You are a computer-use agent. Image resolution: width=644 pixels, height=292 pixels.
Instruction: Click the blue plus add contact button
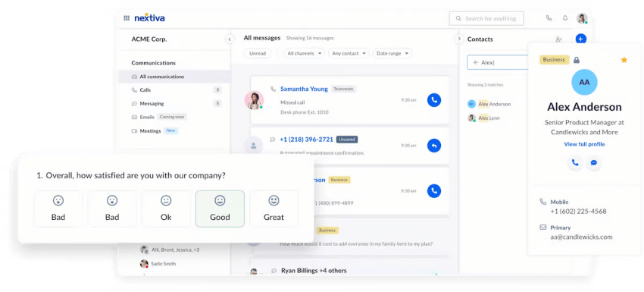coord(580,39)
